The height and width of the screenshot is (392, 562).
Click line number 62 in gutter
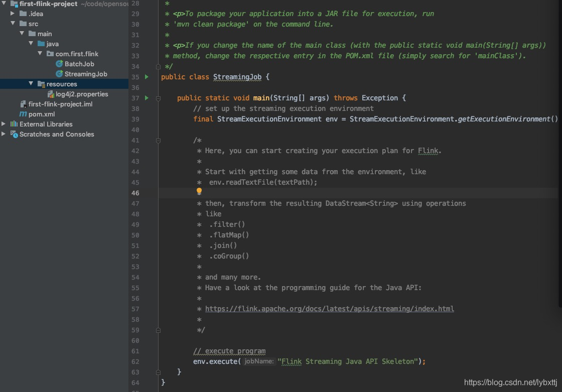click(135, 361)
